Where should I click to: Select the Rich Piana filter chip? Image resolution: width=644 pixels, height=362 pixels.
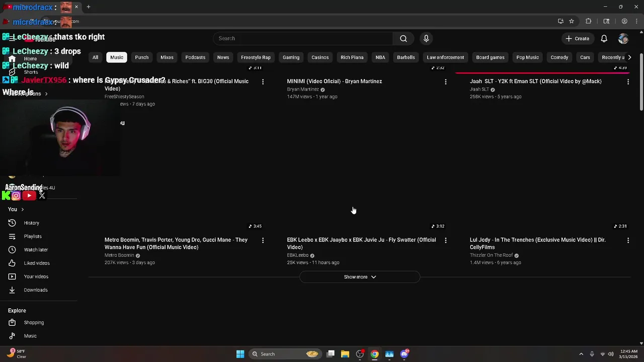[x=352, y=57]
